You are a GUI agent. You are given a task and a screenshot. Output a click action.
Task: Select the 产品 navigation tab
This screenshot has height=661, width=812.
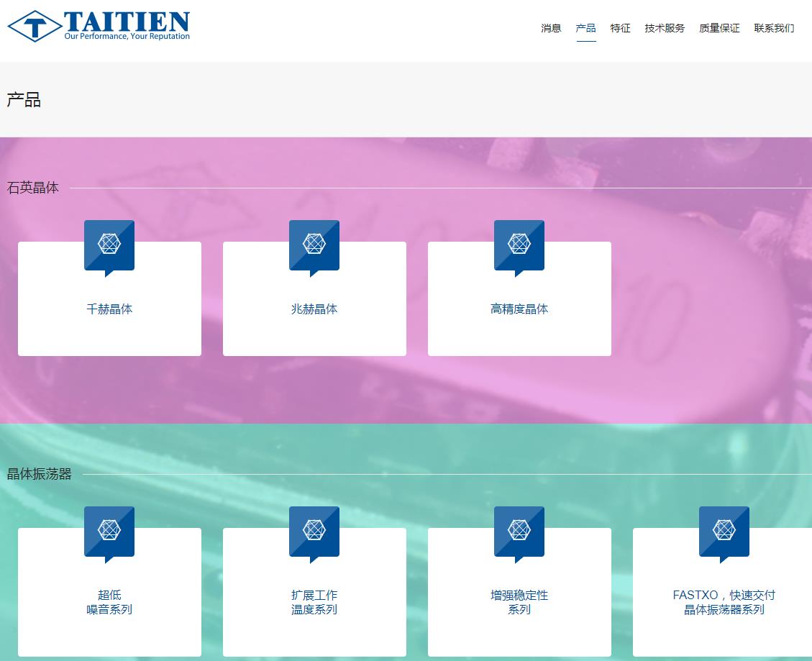coord(585,28)
